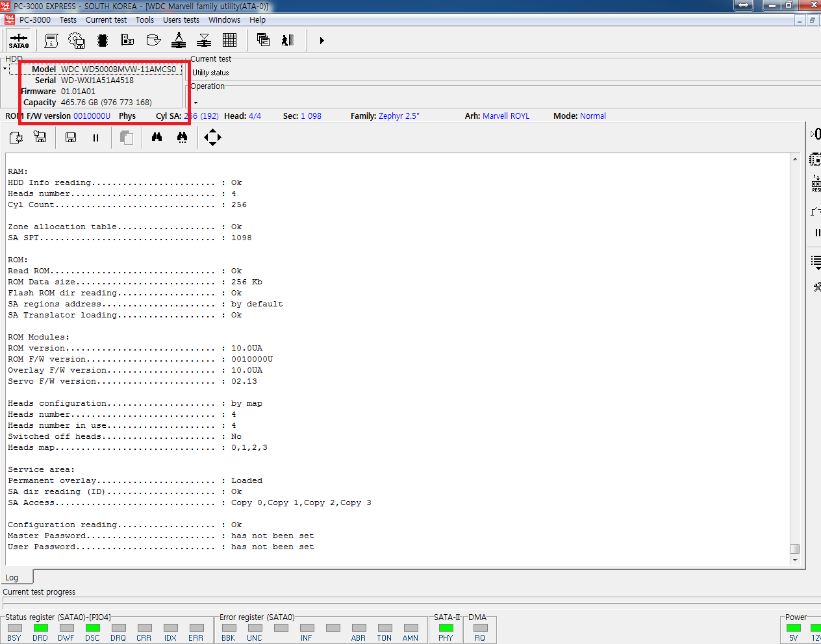The width and height of the screenshot is (821, 644).
Task: Click the BSY status indicator
Action: (15, 627)
